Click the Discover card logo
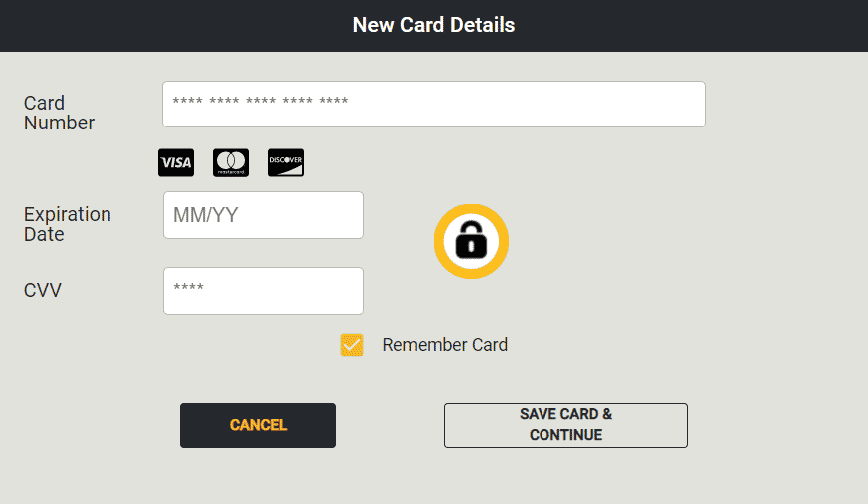Viewport: 868px width, 504px height. (x=286, y=162)
